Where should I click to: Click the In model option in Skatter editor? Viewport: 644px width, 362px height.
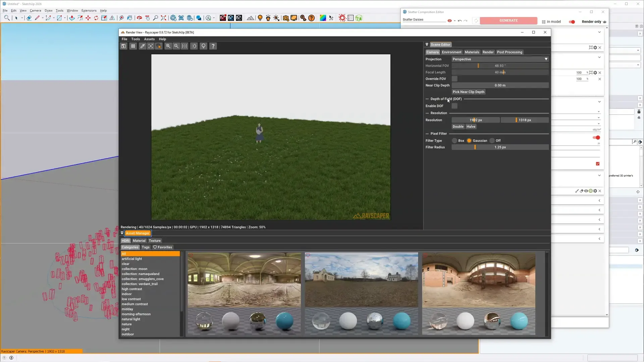tap(551, 22)
